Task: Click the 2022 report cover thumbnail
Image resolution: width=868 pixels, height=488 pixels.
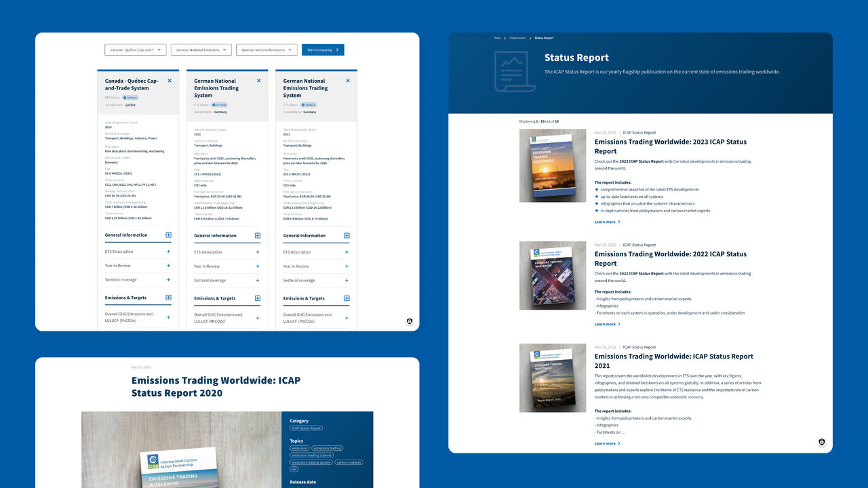Action: [553, 276]
